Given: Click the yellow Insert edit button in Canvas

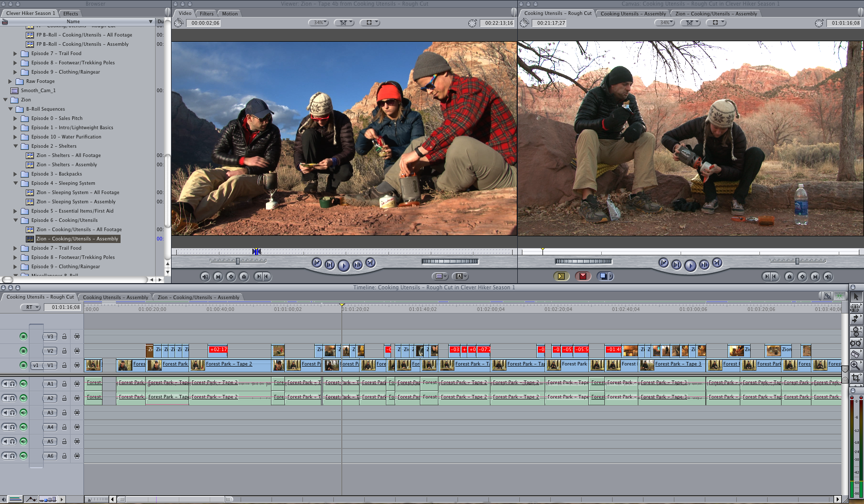Looking at the screenshot, I should click(x=561, y=276).
